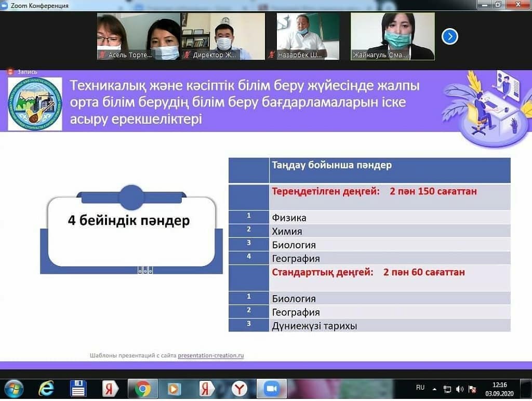This screenshot has height=401, width=532.
Task: Switch to the Zoom taskbar icon
Action: 271,389
